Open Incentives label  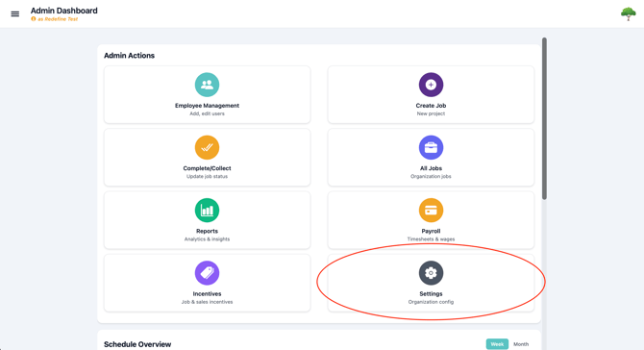point(207,294)
